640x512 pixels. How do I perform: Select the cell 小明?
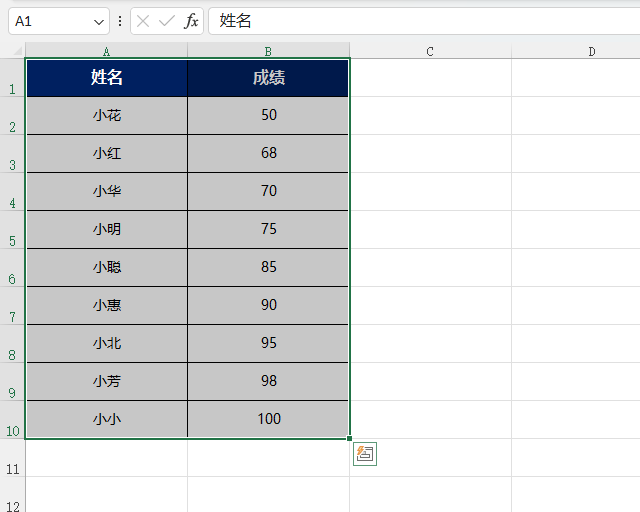point(107,229)
